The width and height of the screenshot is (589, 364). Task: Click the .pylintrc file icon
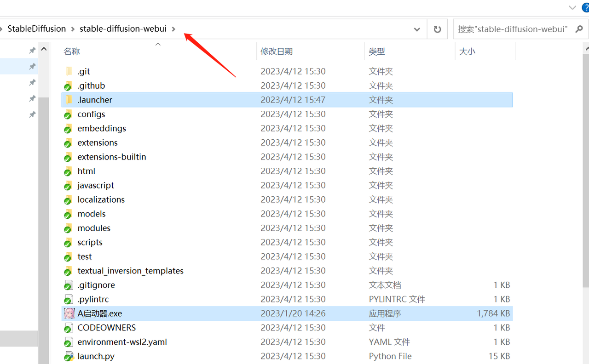[69, 299]
